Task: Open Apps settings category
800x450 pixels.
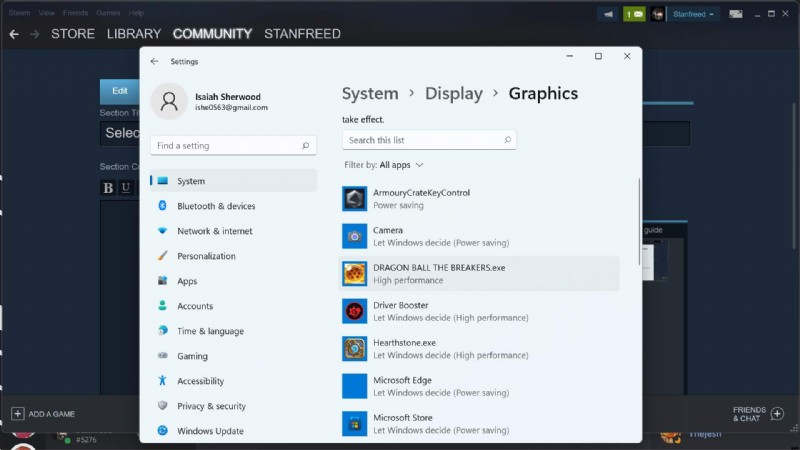Action: pos(234,281)
